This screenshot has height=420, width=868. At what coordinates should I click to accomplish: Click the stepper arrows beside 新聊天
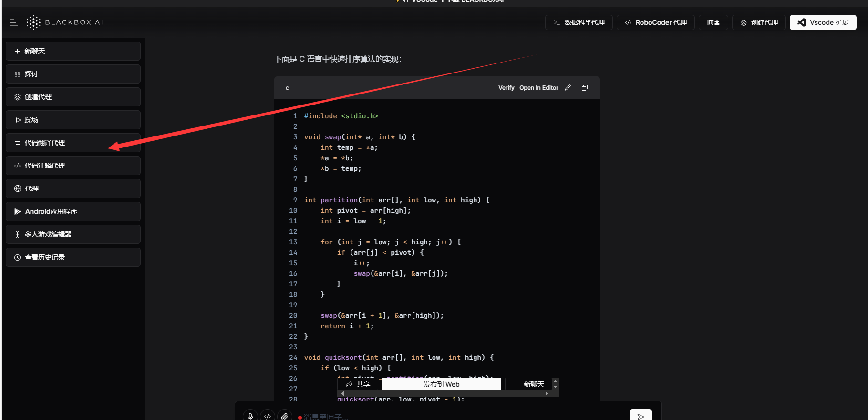pyautogui.click(x=555, y=384)
